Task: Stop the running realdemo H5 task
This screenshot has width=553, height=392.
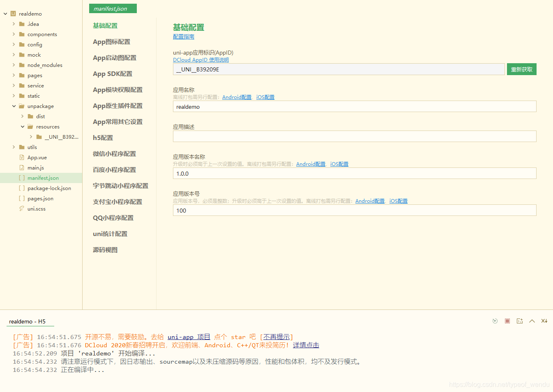Action: click(507, 321)
